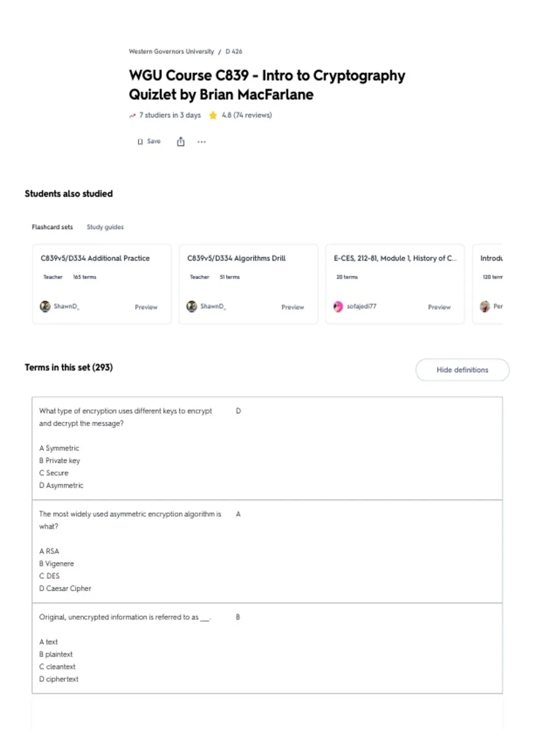Select the asymmetric encryption question card
This screenshot has width=534, height=756.
coord(267,551)
